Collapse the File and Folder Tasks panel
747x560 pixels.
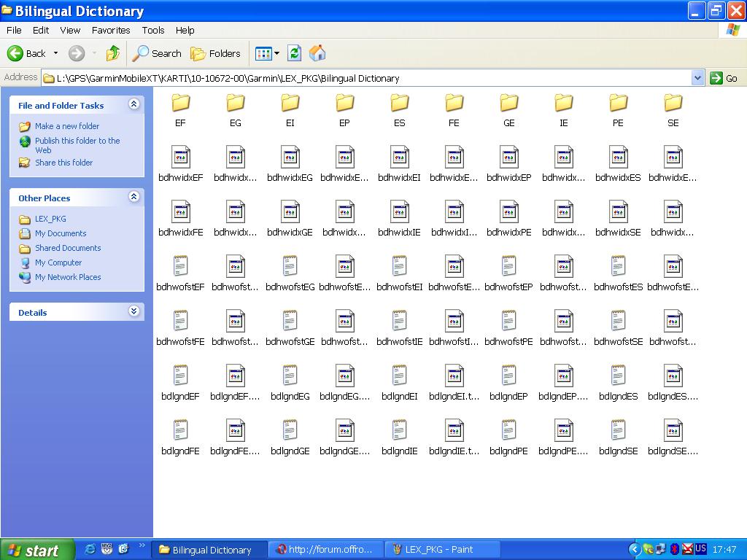tap(133, 105)
